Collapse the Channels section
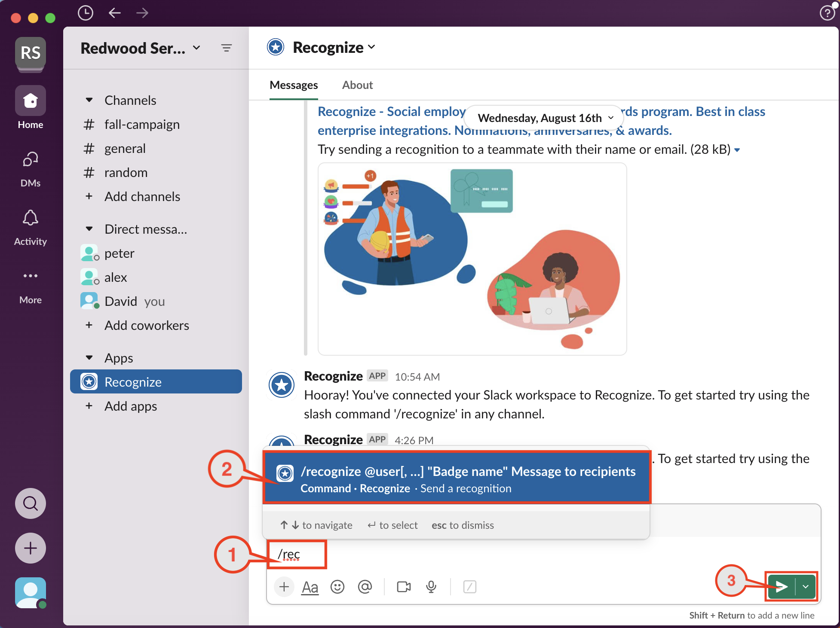This screenshot has width=840, height=628. pyautogui.click(x=89, y=100)
